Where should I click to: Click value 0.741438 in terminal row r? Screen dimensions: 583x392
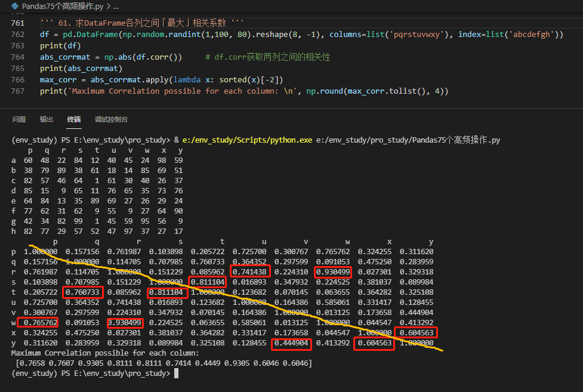(249, 272)
